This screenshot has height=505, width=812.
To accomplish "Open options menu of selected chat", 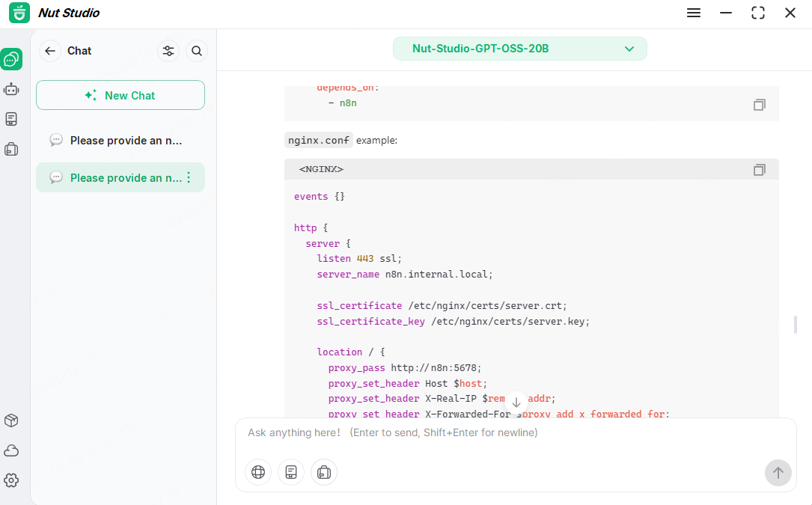I will (x=189, y=177).
